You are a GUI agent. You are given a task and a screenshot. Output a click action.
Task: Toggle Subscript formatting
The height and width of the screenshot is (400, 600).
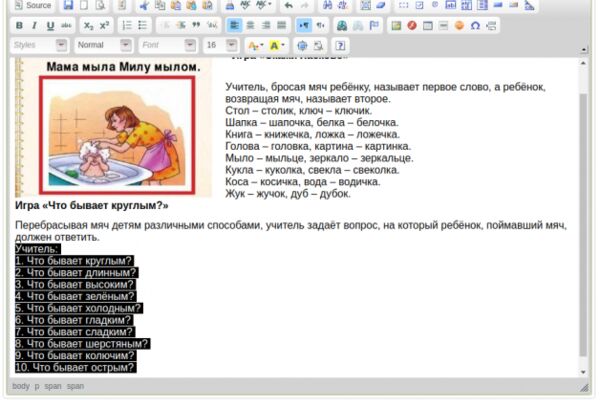(x=88, y=26)
